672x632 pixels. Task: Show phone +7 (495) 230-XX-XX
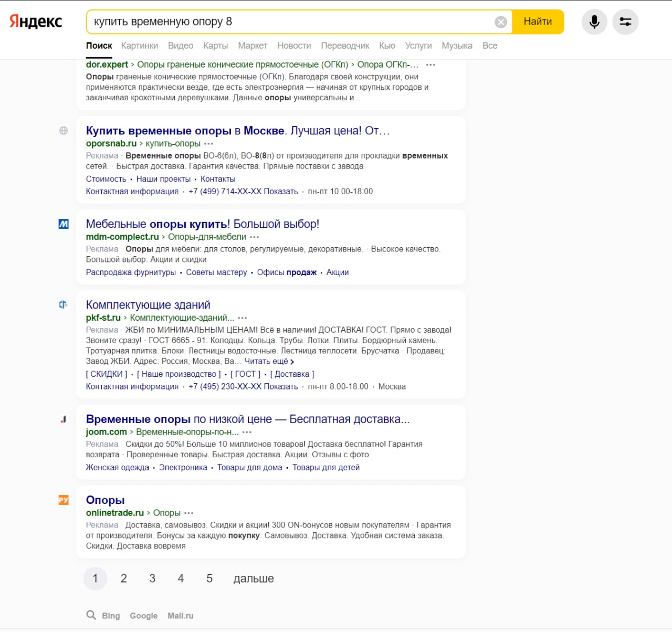pyautogui.click(x=243, y=387)
